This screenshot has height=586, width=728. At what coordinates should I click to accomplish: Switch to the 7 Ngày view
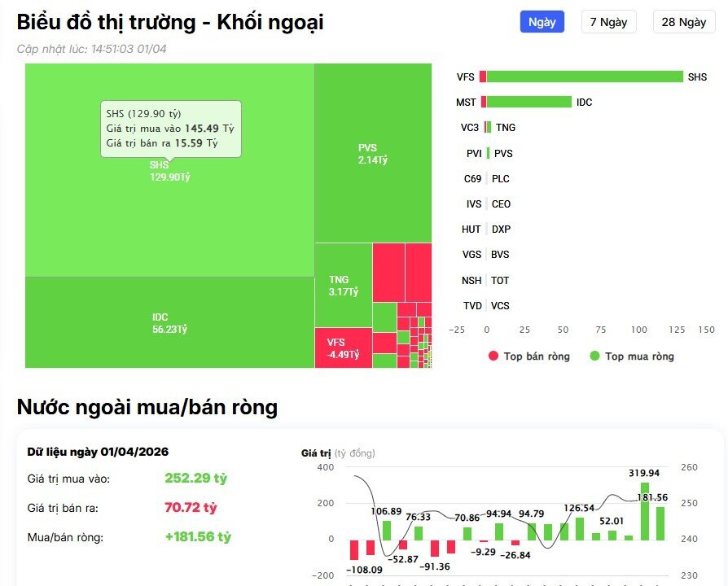click(608, 22)
